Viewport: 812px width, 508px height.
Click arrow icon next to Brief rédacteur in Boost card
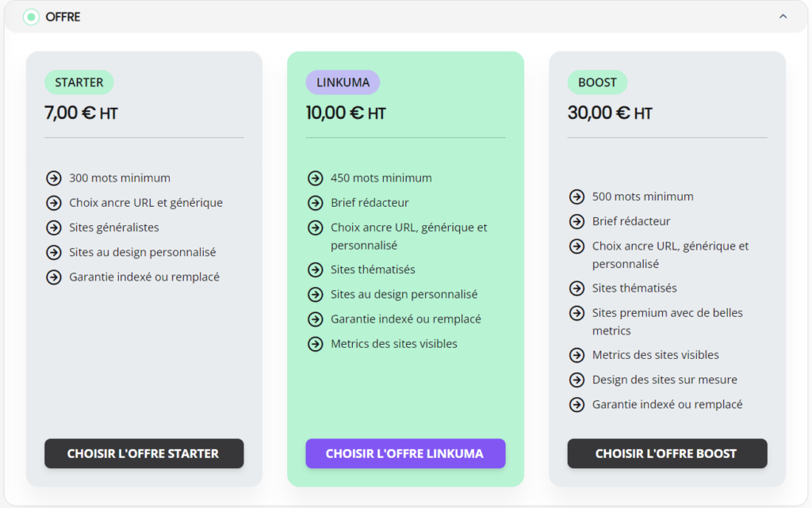coord(576,221)
